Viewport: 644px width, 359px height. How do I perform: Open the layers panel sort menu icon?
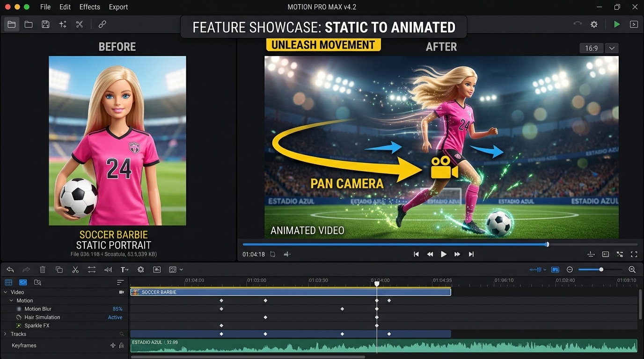point(120,282)
